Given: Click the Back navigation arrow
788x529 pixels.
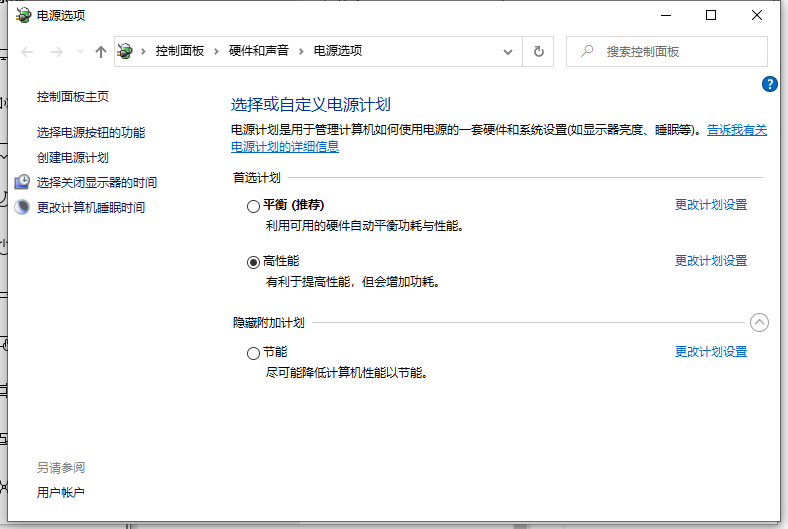Looking at the screenshot, I should coord(27,51).
